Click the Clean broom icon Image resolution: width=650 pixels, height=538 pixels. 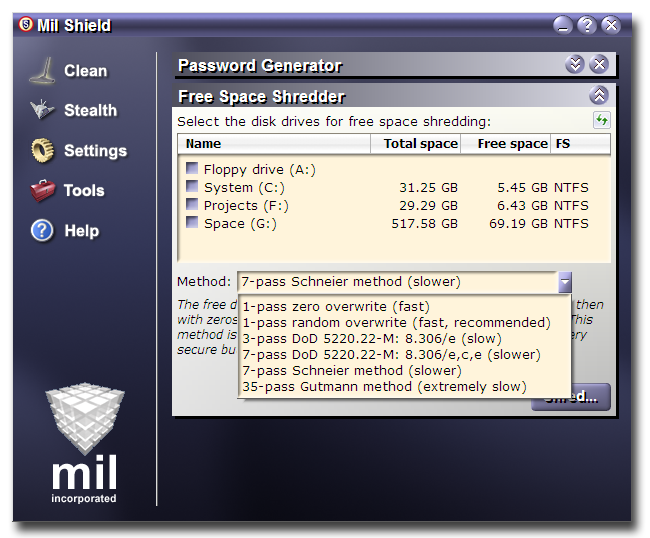tap(42, 71)
